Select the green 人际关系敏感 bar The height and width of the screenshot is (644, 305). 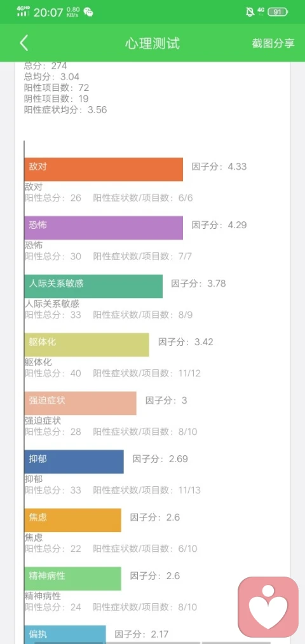click(93, 286)
